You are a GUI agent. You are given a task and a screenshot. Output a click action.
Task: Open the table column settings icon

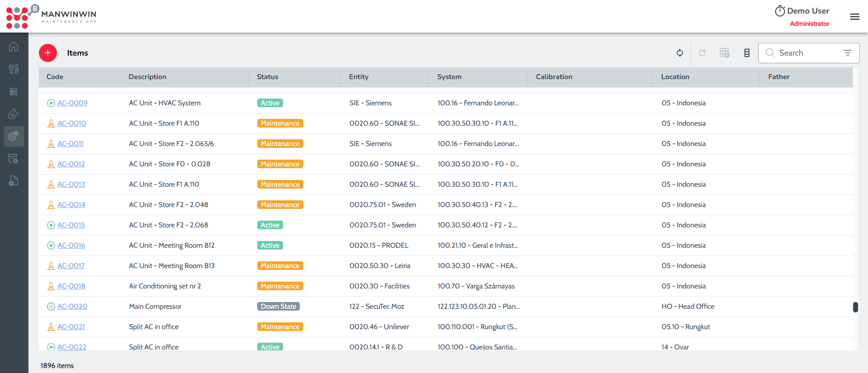tap(724, 53)
